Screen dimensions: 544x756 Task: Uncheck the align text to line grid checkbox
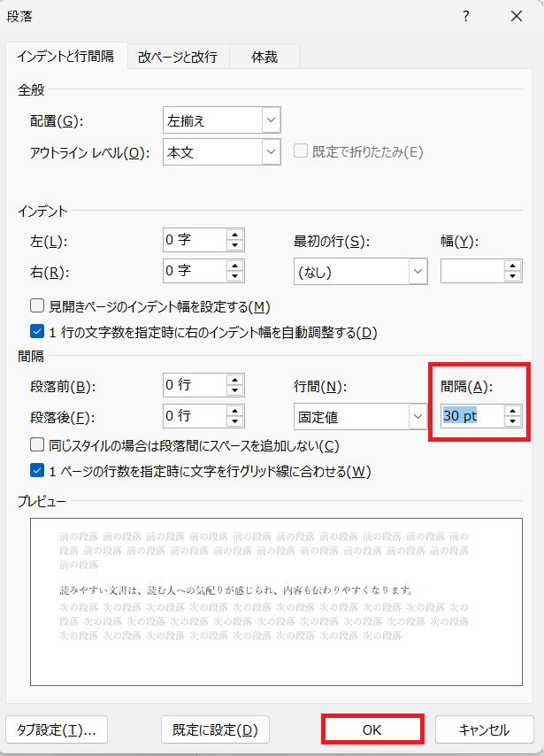click(x=37, y=471)
